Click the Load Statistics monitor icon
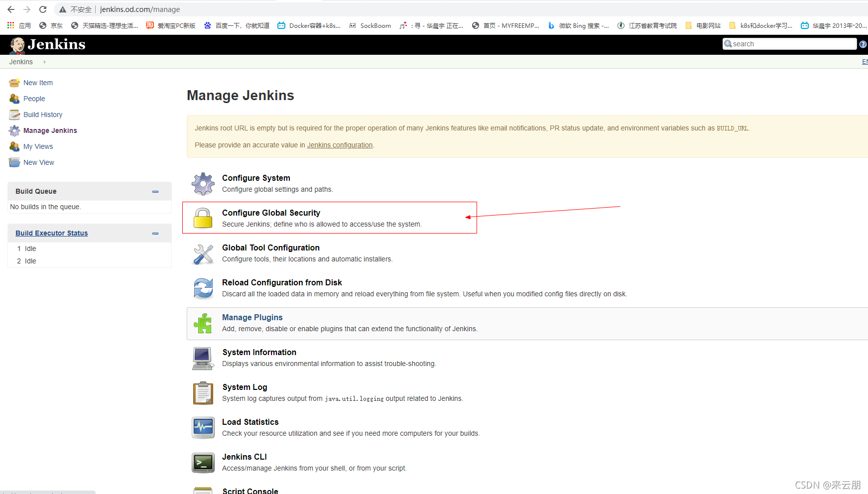 [203, 428]
